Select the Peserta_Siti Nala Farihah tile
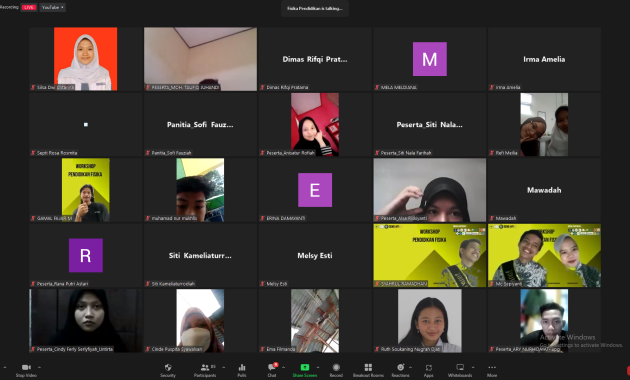Screen dimensions: 630x380 (430, 125)
